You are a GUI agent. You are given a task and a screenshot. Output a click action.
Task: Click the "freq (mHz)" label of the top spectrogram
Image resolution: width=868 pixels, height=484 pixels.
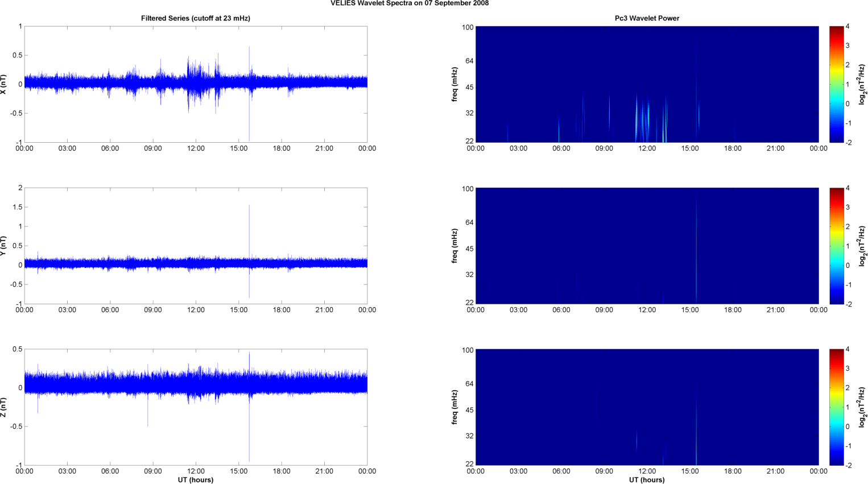pyautogui.click(x=455, y=84)
